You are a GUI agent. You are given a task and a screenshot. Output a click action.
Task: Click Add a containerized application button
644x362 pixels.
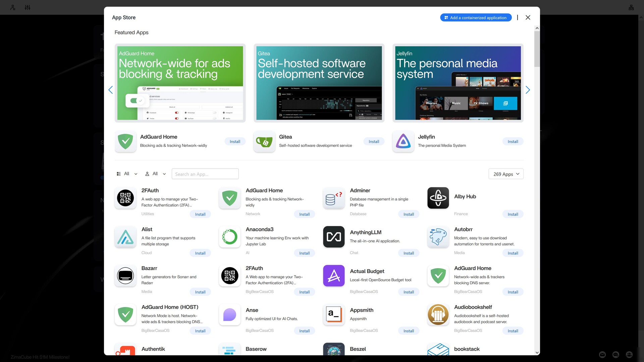pos(476,17)
